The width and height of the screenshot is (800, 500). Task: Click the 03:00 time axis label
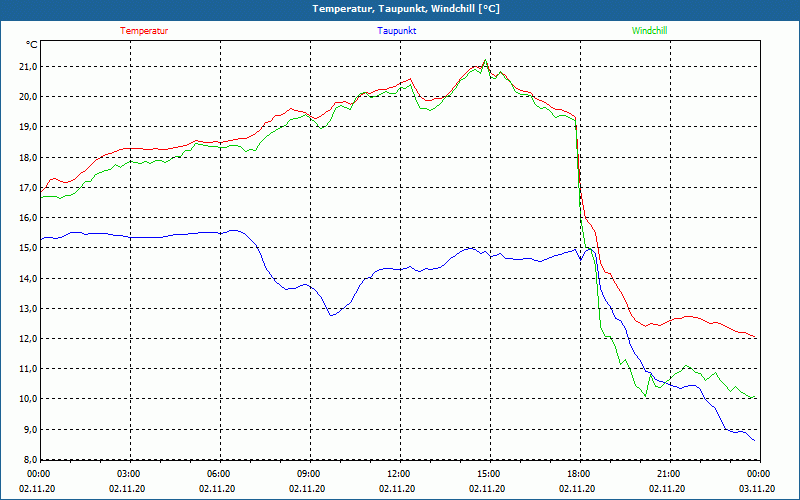[129, 474]
